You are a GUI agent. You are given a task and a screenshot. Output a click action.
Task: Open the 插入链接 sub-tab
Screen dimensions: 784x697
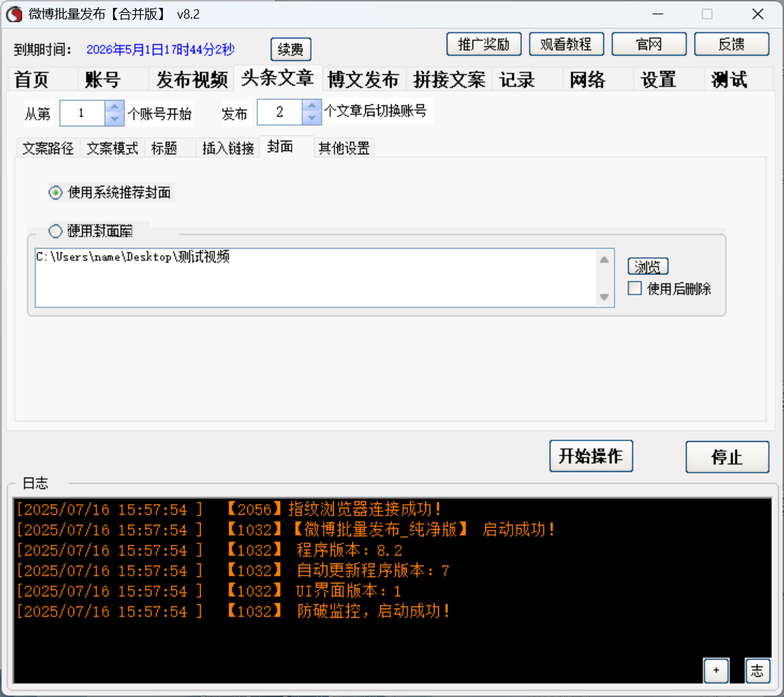coord(228,148)
